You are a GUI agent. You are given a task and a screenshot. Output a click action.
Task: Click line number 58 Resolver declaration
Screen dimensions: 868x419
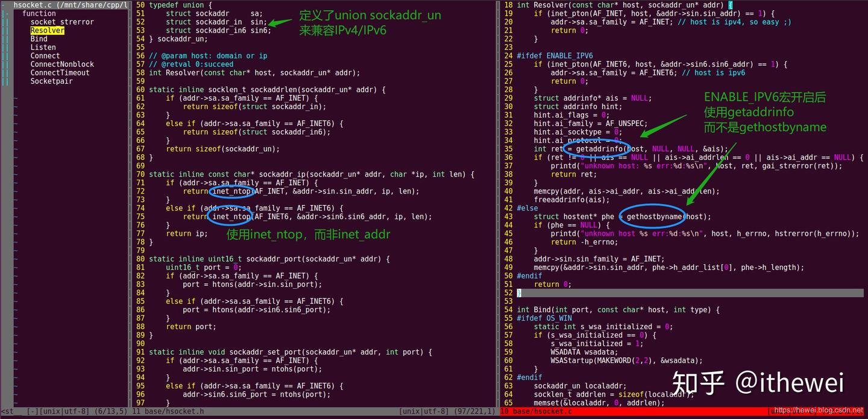tap(140, 72)
